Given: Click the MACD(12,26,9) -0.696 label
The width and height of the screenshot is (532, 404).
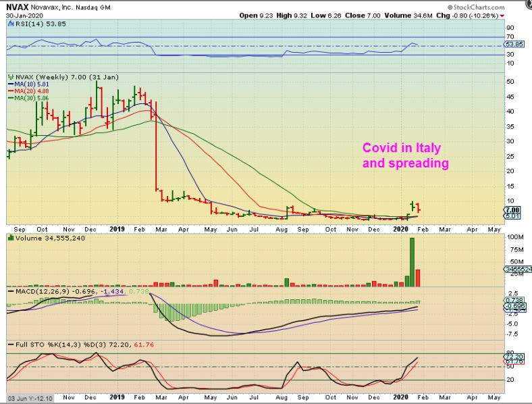Looking at the screenshot, I should pos(56,292).
